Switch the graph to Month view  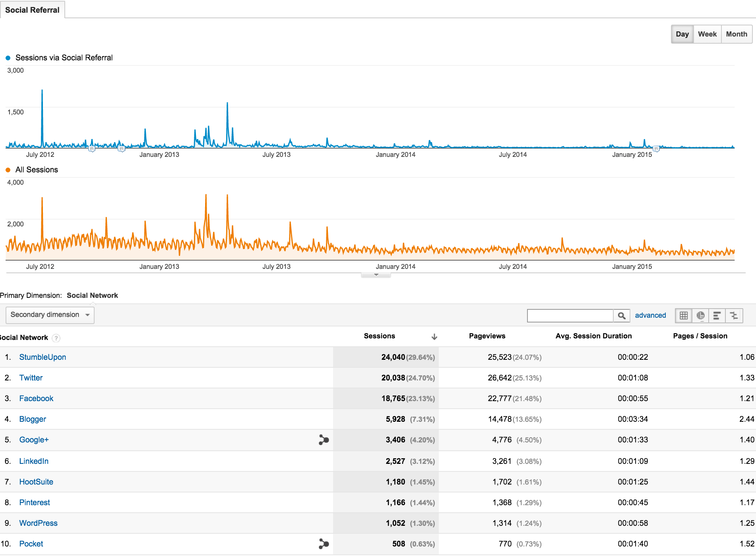tap(737, 34)
